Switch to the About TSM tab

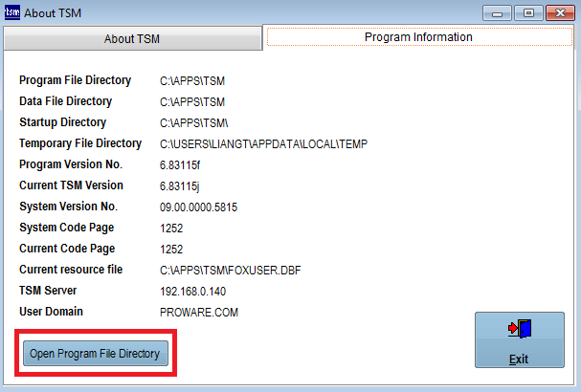(x=131, y=38)
